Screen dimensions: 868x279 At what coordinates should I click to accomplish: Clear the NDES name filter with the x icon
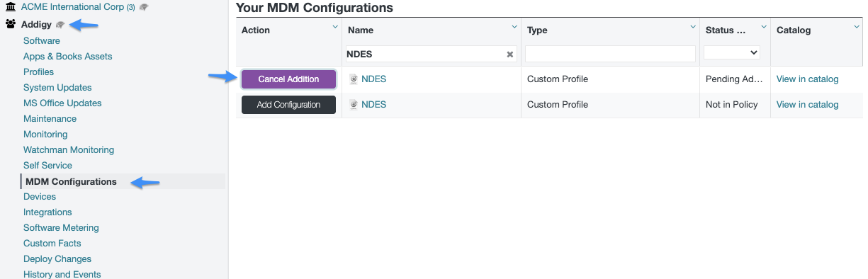(509, 55)
